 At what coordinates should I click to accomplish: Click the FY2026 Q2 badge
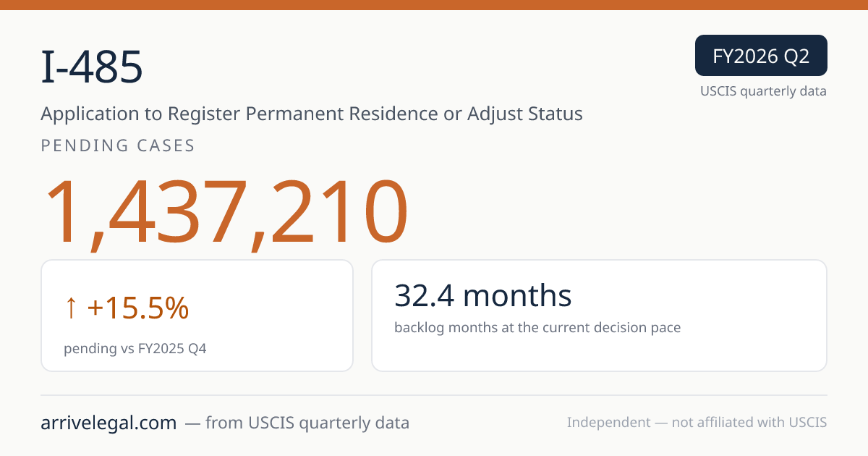pyautogui.click(x=761, y=56)
